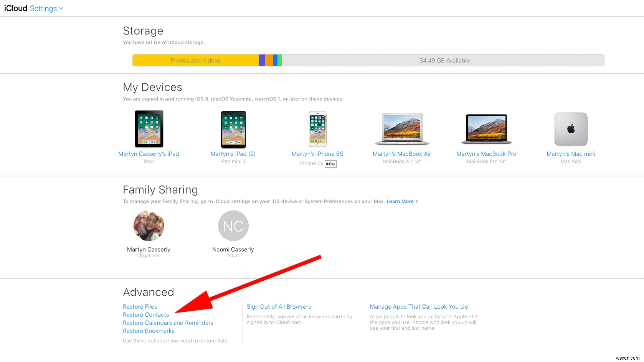Image resolution: width=644 pixels, height=362 pixels.
Task: Switch to Settings in the title bar
Action: pyautogui.click(x=44, y=8)
